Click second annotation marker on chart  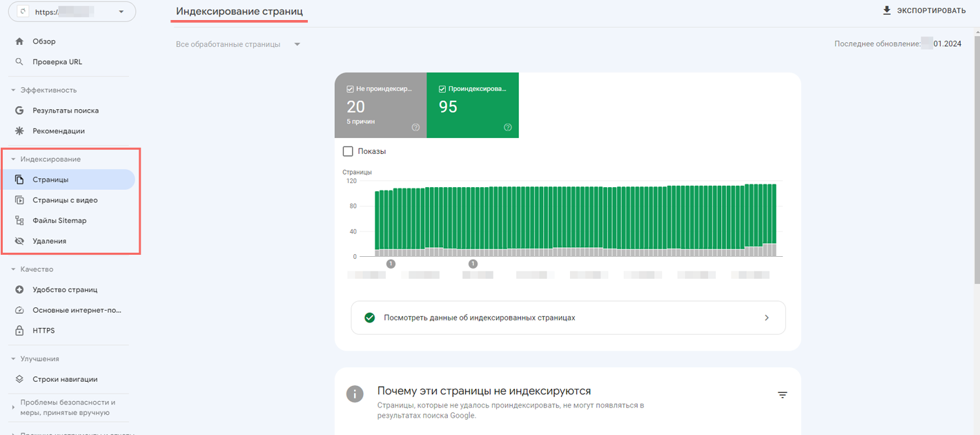pyautogui.click(x=473, y=264)
